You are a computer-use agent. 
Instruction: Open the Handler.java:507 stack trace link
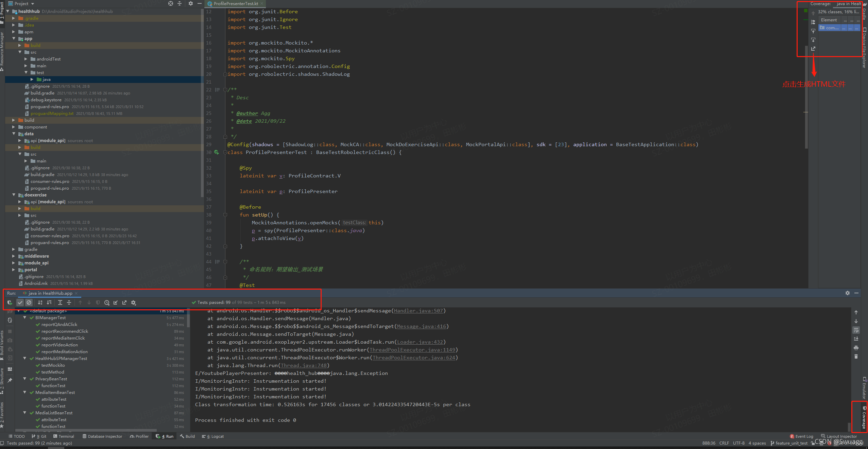tap(418, 311)
